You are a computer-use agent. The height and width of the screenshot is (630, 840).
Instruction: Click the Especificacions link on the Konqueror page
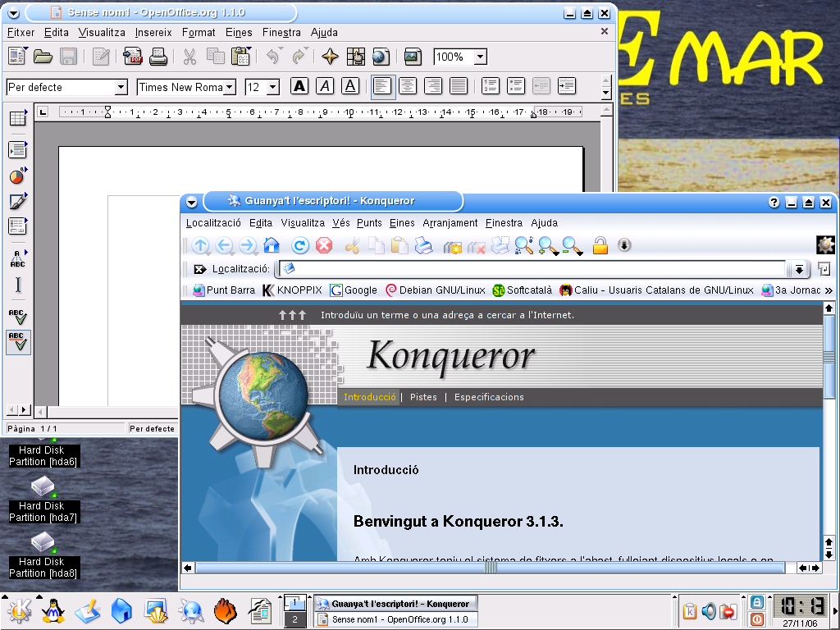(x=489, y=397)
